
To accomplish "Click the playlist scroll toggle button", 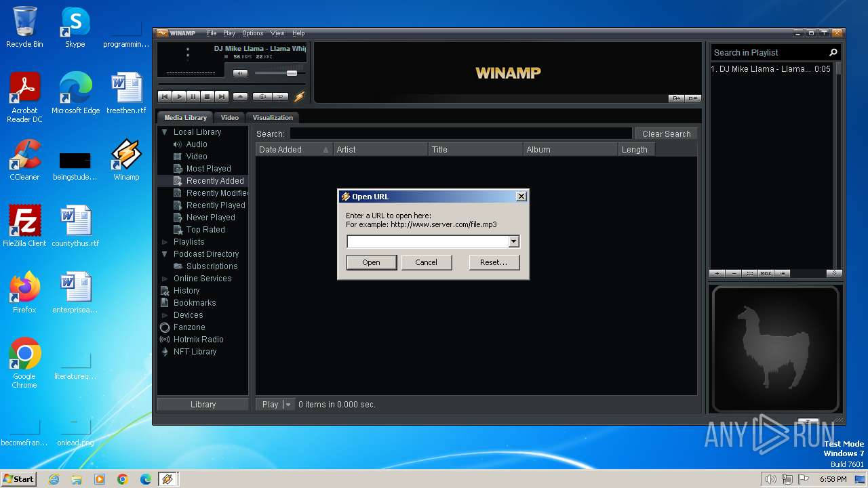I will pyautogui.click(x=835, y=274).
